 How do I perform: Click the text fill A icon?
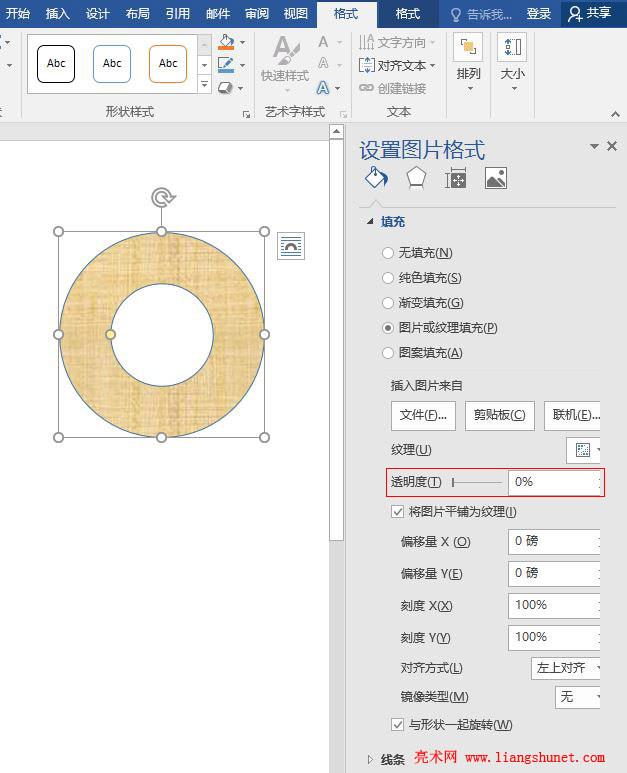click(x=323, y=42)
